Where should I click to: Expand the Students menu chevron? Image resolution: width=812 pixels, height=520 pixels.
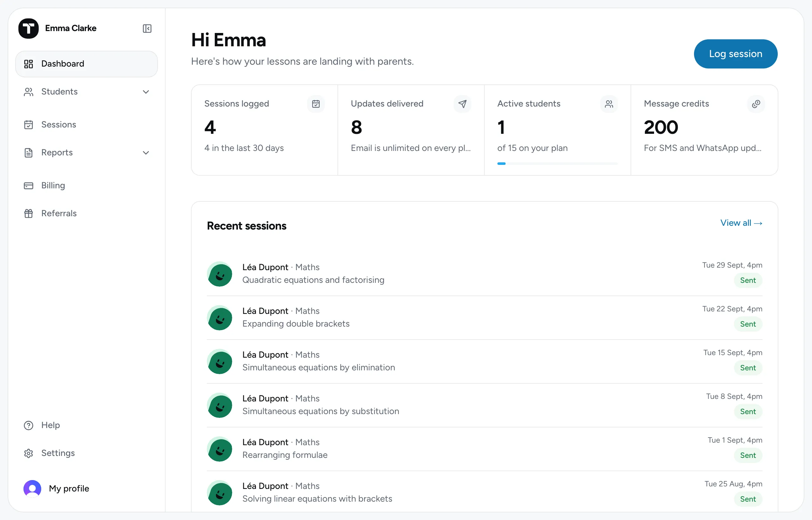click(x=146, y=92)
